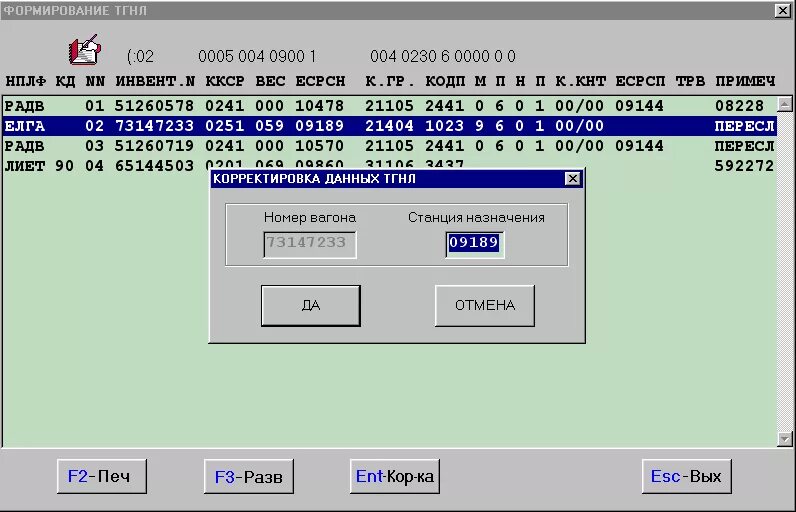The image size is (796, 512).
Task: Click the К.КНТ column header
Action: (580, 81)
